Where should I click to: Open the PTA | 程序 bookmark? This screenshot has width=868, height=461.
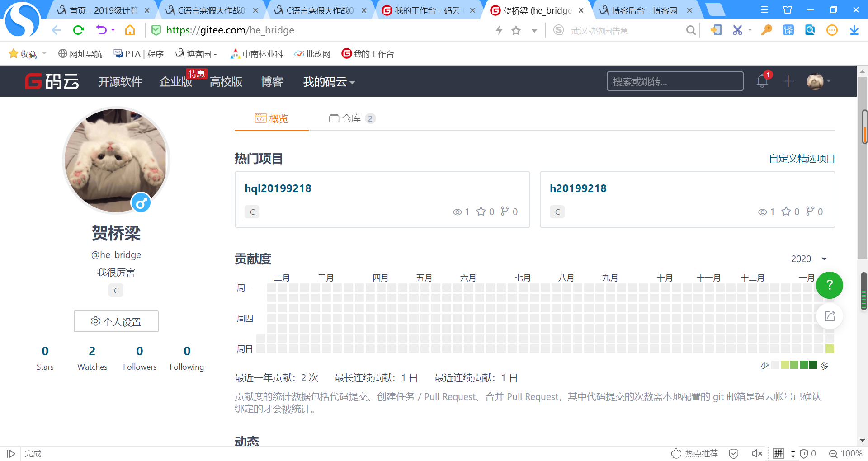[x=138, y=54]
